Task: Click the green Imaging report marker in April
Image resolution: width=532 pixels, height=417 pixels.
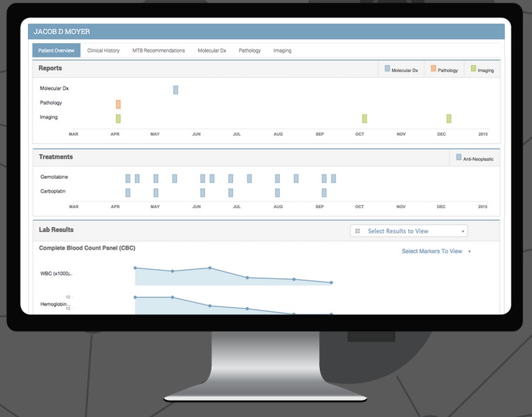Action: [118, 118]
